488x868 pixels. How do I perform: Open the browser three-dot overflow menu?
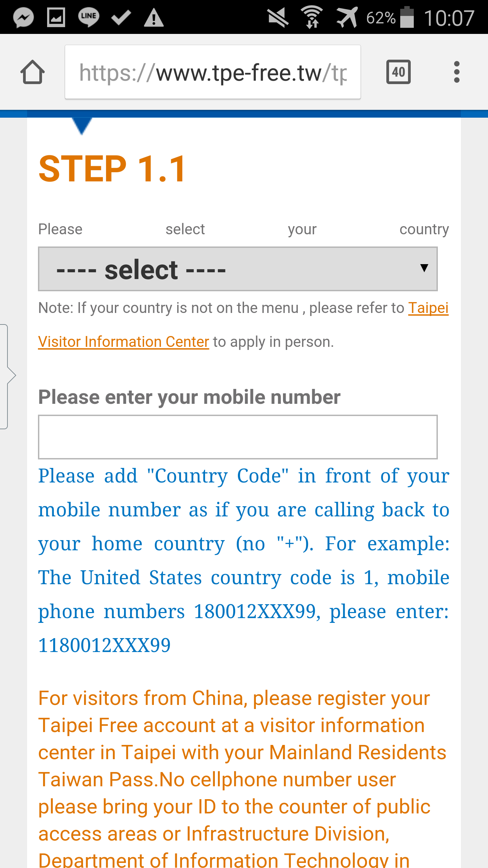point(456,72)
